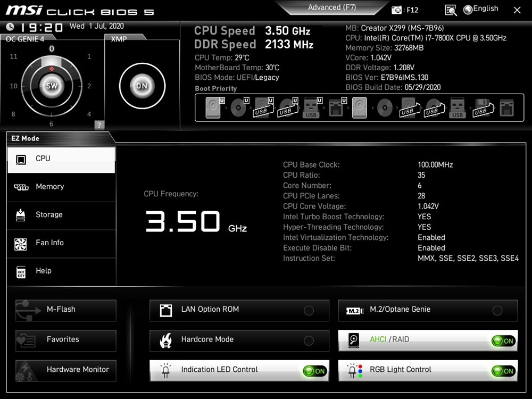Click the M.2 chip icon for Optane Genie
Viewport: 532px width, 399px height.
[354, 311]
